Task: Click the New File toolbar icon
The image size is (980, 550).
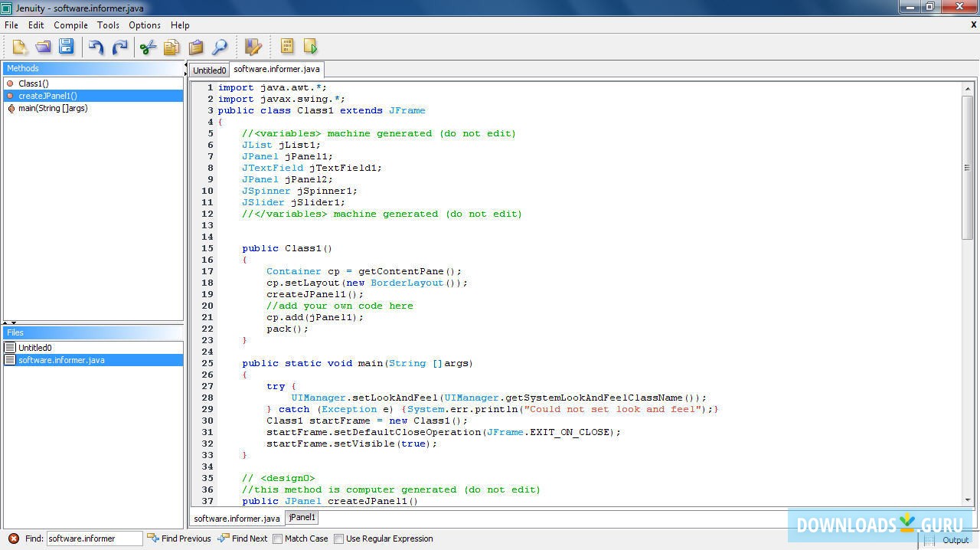Action: tap(20, 47)
